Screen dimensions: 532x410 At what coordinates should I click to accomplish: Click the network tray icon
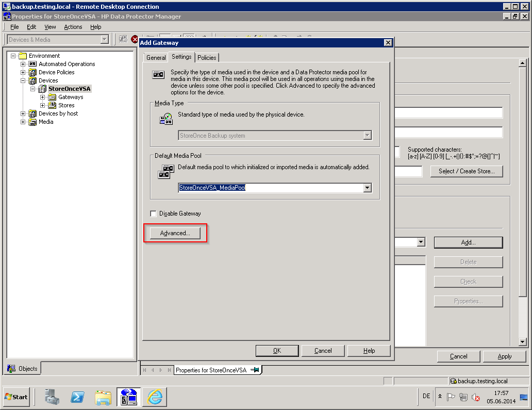click(x=463, y=397)
